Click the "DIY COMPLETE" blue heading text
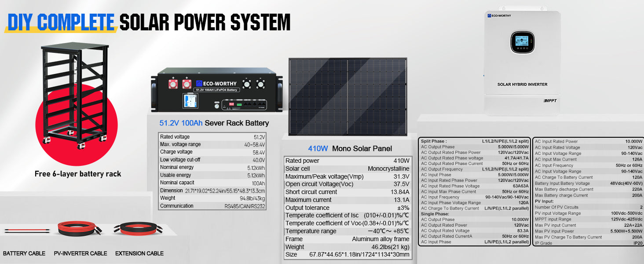Viewport: 644px width, 264px height. [61, 22]
